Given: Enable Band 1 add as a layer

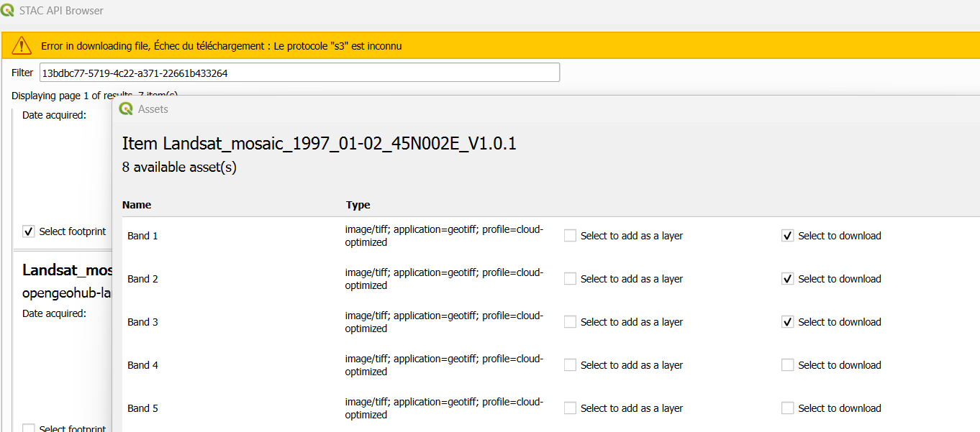Looking at the screenshot, I should 570,236.
